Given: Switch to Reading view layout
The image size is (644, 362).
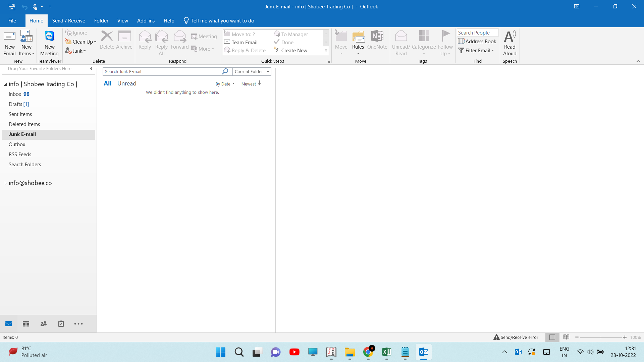Looking at the screenshot, I should click(x=566, y=337).
